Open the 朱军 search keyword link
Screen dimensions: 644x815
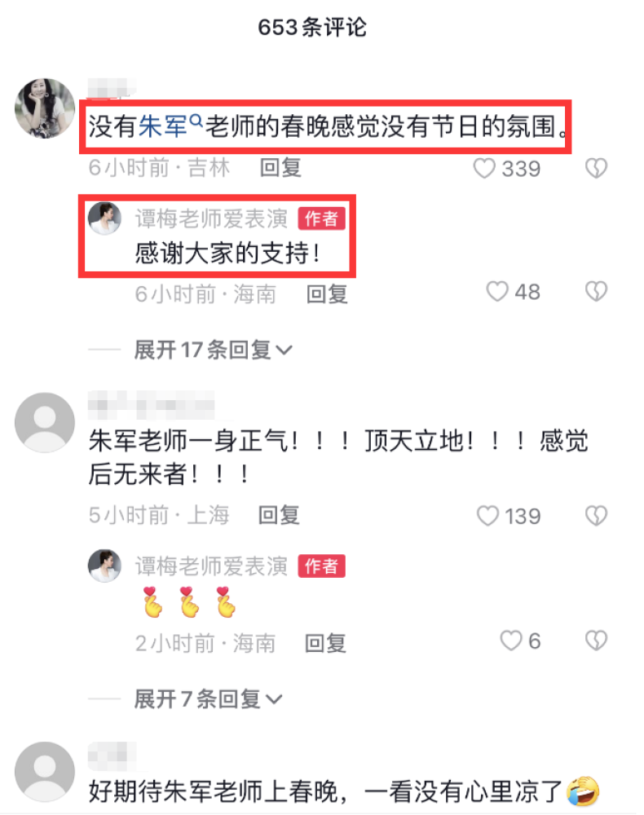click(163, 127)
